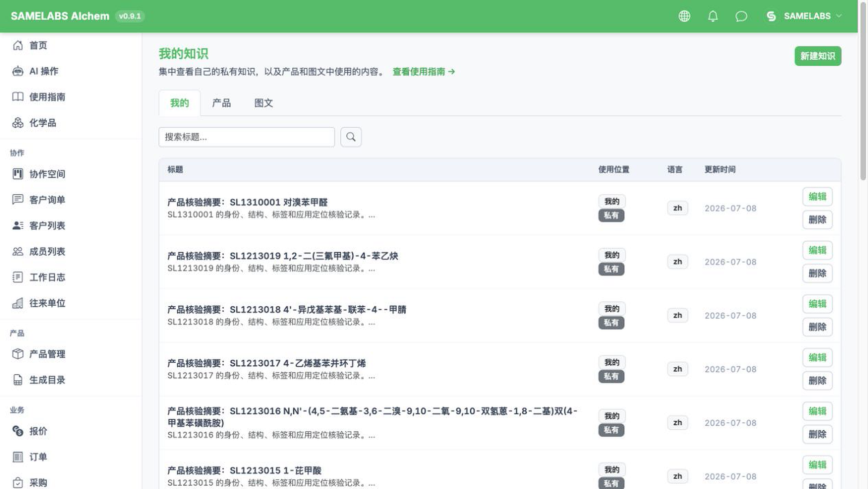The height and width of the screenshot is (489, 868).
Task: Open 成员列表 people icon
Action: click(x=18, y=251)
